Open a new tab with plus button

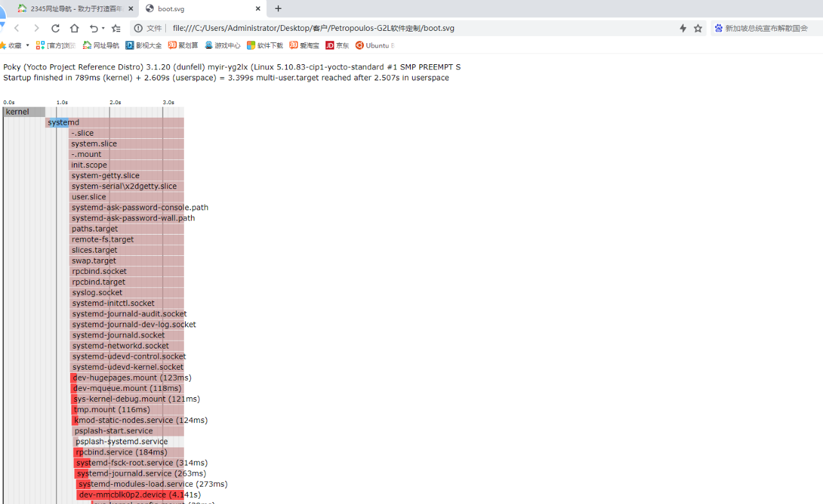(x=278, y=8)
